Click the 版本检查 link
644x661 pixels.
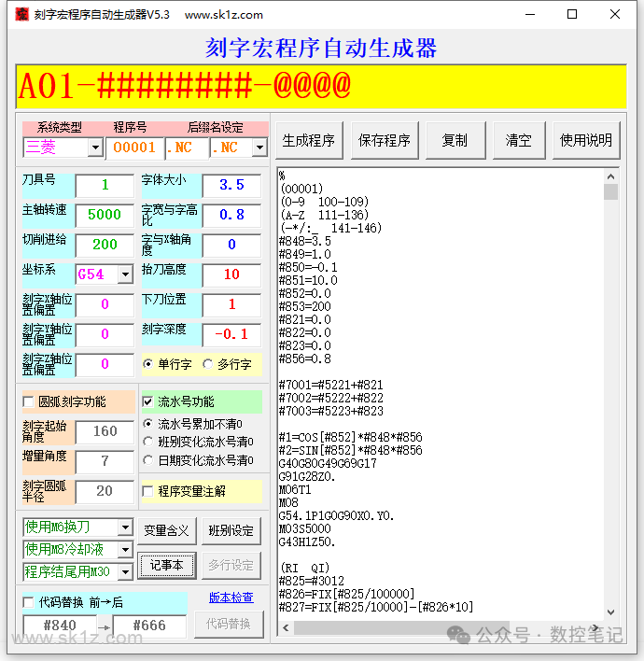click(231, 597)
